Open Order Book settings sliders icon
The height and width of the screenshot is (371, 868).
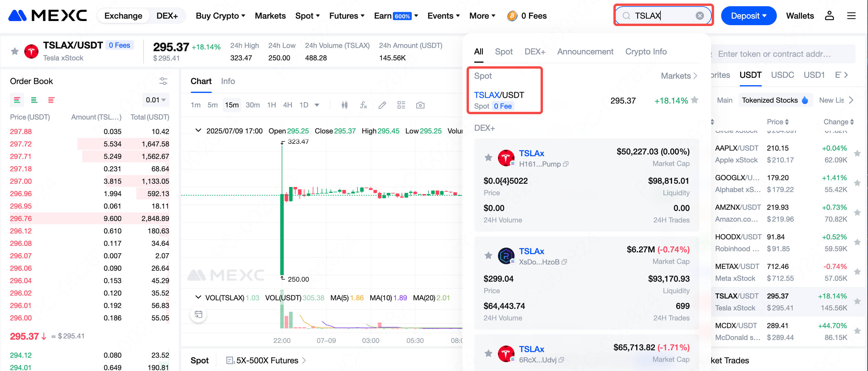pyautogui.click(x=163, y=81)
